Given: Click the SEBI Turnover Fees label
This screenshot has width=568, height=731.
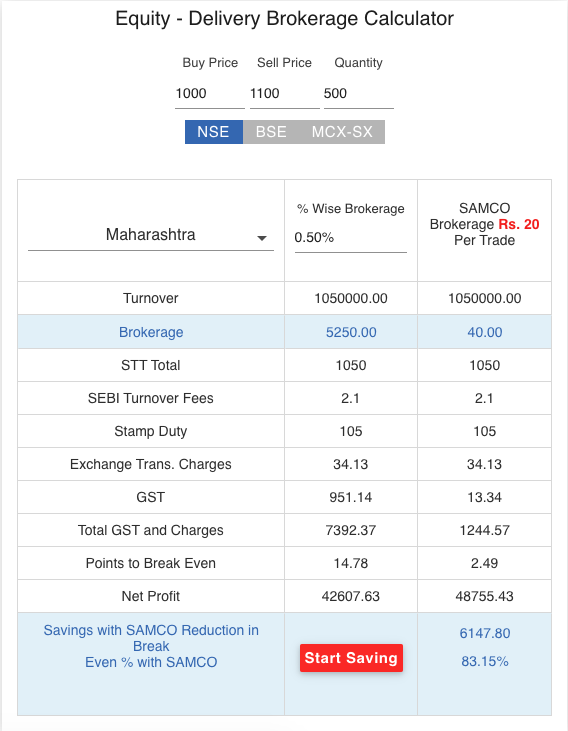Looking at the screenshot, I should pyautogui.click(x=151, y=398).
